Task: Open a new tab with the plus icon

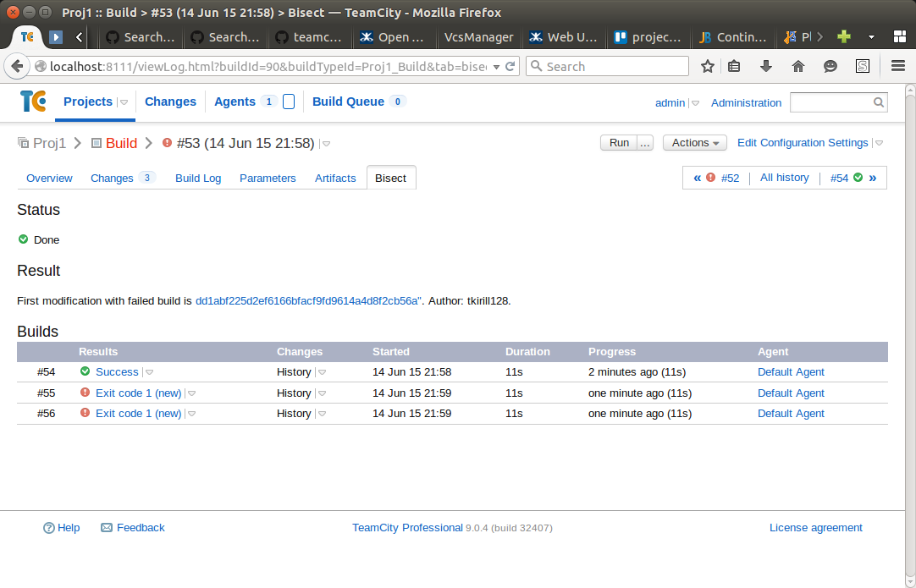Action: tap(843, 36)
